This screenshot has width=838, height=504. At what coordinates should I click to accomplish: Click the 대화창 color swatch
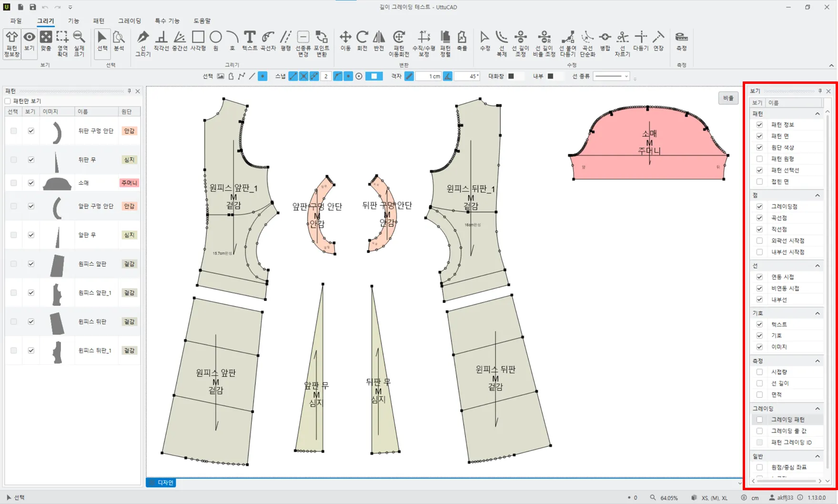[x=511, y=76]
